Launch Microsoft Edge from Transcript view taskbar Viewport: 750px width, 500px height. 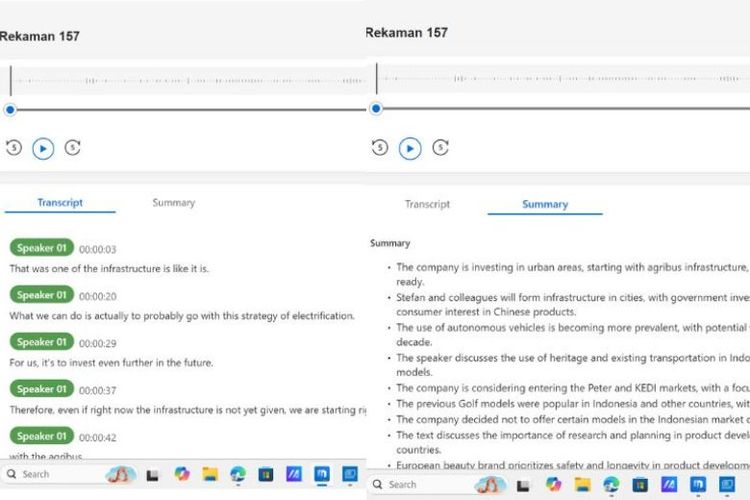click(238, 474)
